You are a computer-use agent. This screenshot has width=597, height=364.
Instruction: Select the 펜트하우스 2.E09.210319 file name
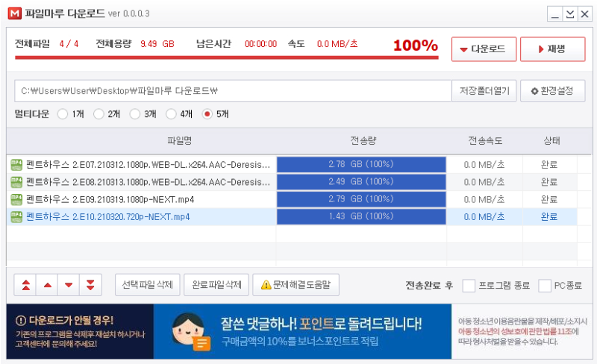click(110, 199)
